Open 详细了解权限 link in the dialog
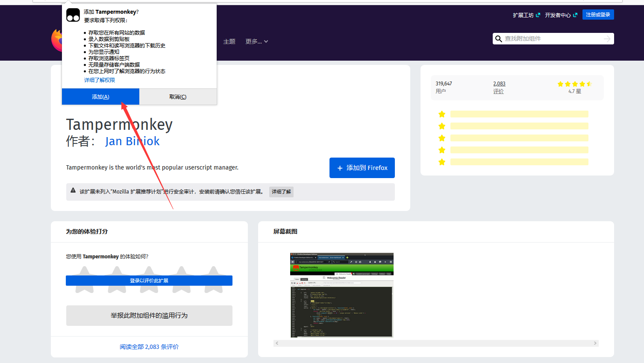This screenshot has width=644, height=363. pyautogui.click(x=100, y=80)
